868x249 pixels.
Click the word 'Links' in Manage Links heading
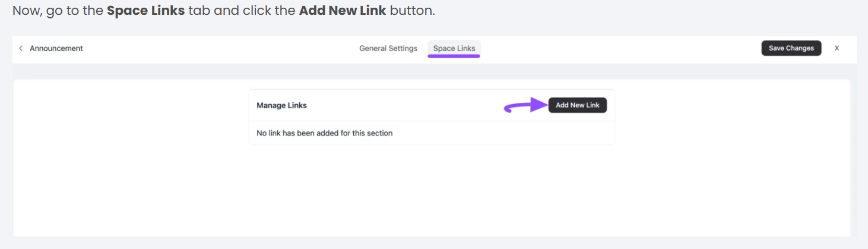tap(296, 105)
